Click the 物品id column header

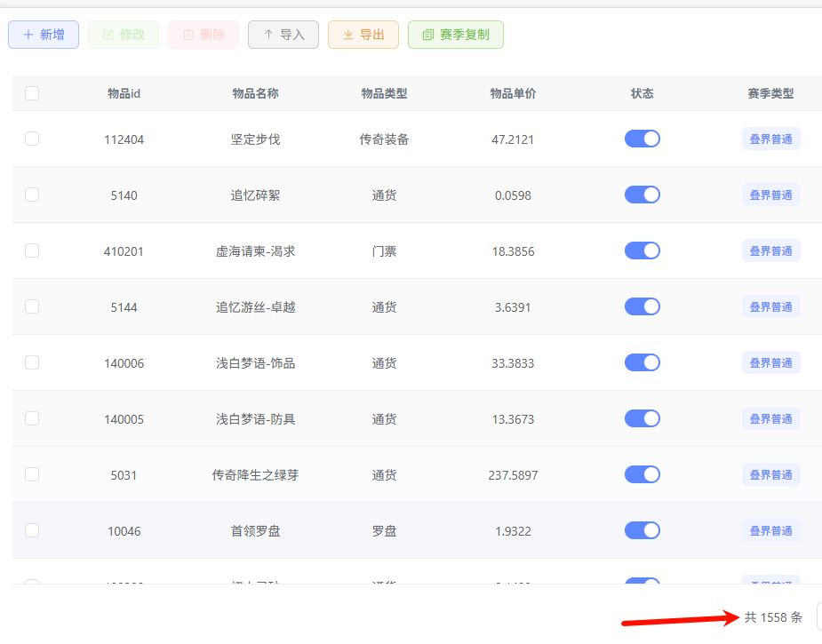(x=124, y=93)
